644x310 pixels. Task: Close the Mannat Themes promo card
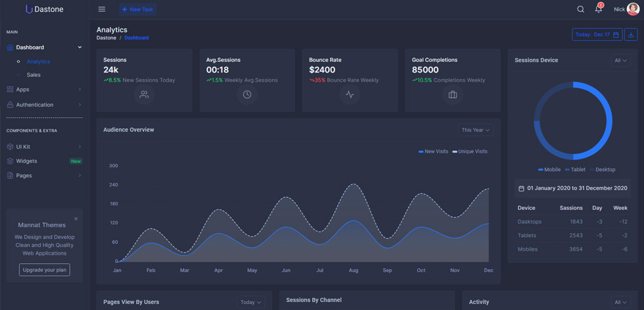(x=76, y=219)
